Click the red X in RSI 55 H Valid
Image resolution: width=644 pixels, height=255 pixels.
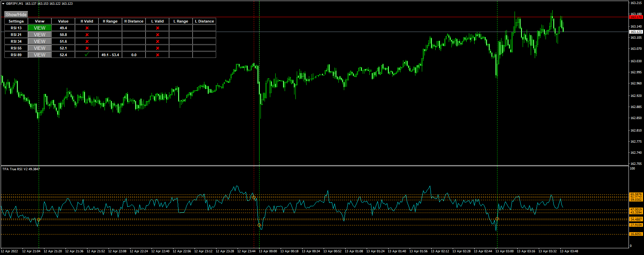[x=87, y=48]
